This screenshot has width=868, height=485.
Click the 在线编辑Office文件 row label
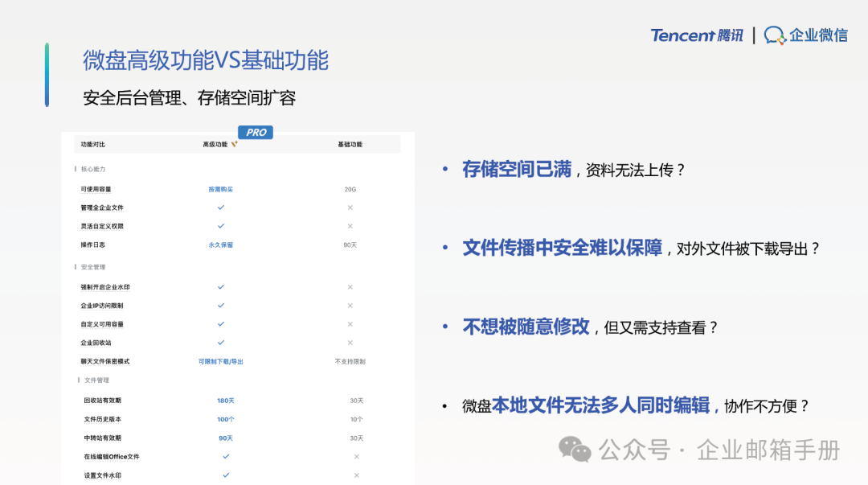(112, 457)
